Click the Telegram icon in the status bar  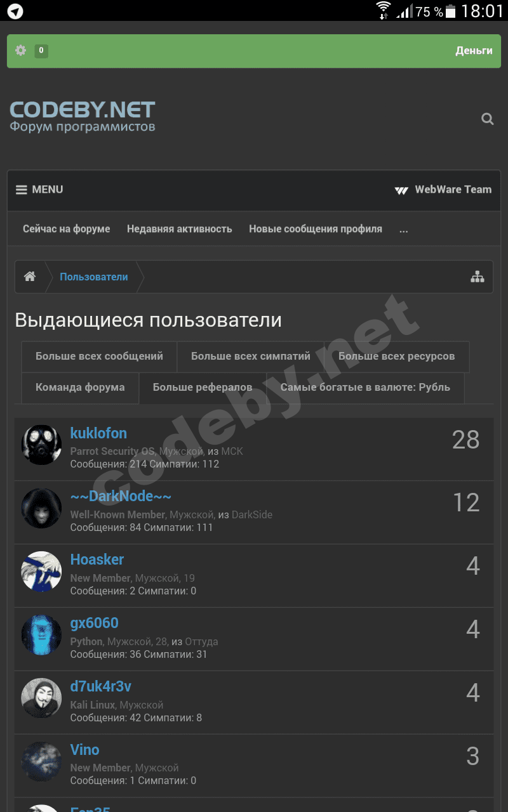tap(15, 11)
